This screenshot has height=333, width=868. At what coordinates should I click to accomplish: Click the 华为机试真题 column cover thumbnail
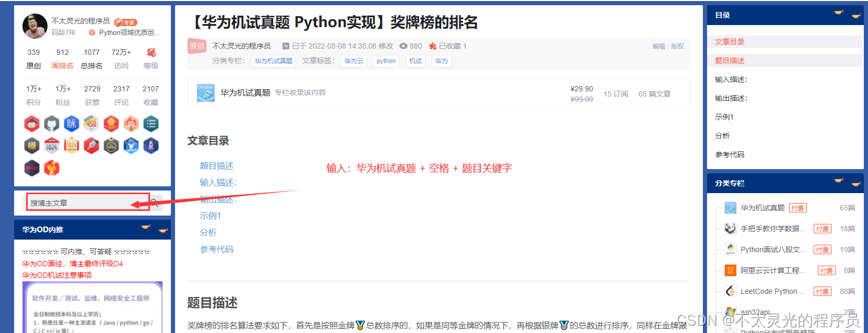206,92
